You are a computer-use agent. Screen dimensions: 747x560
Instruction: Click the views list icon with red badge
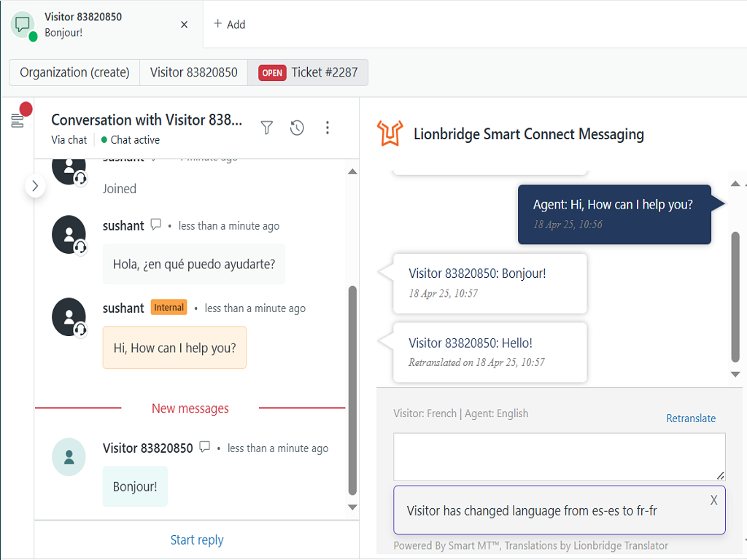click(18, 120)
